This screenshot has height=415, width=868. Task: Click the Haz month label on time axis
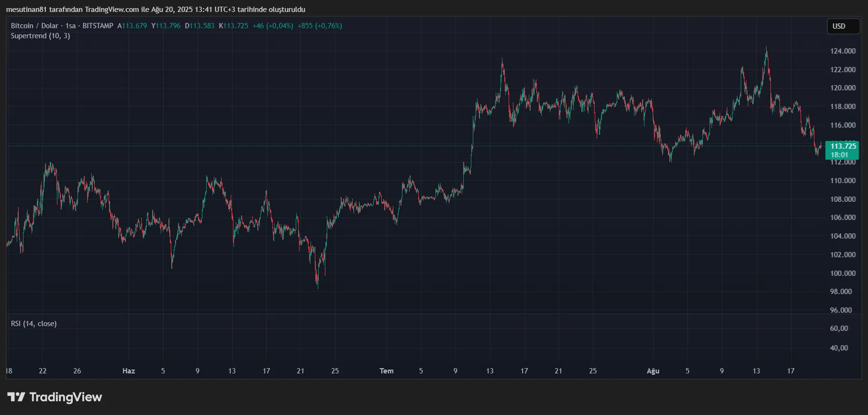pos(129,371)
